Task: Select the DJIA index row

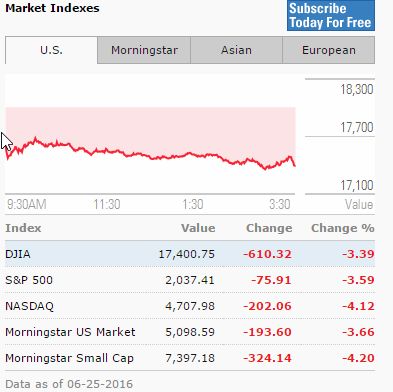Action: (x=190, y=254)
